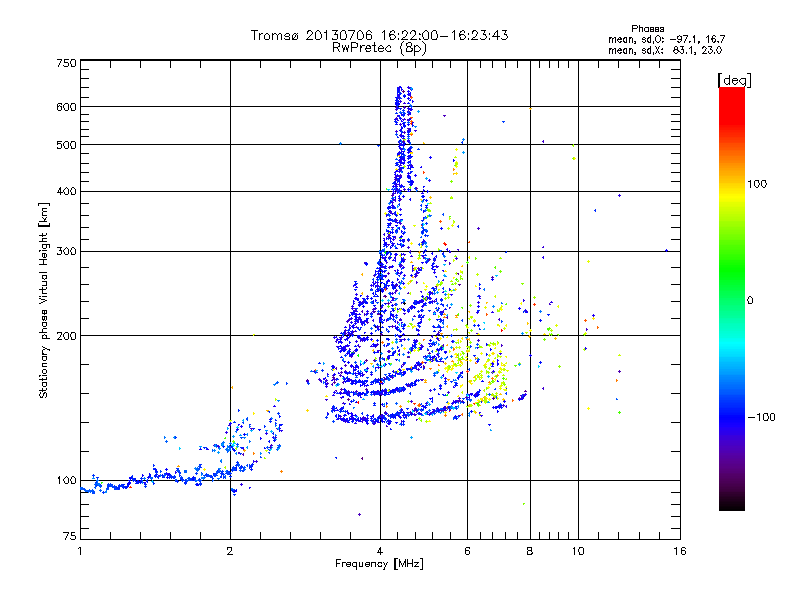Click the colorbar label '100'
The width and height of the screenshot is (800, 600).
click(757, 184)
